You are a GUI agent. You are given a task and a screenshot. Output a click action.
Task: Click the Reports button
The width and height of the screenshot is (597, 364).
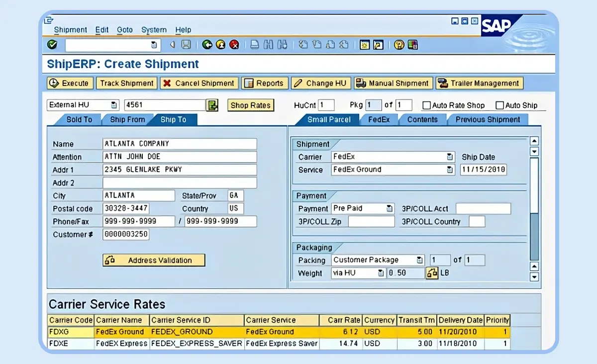pyautogui.click(x=264, y=83)
